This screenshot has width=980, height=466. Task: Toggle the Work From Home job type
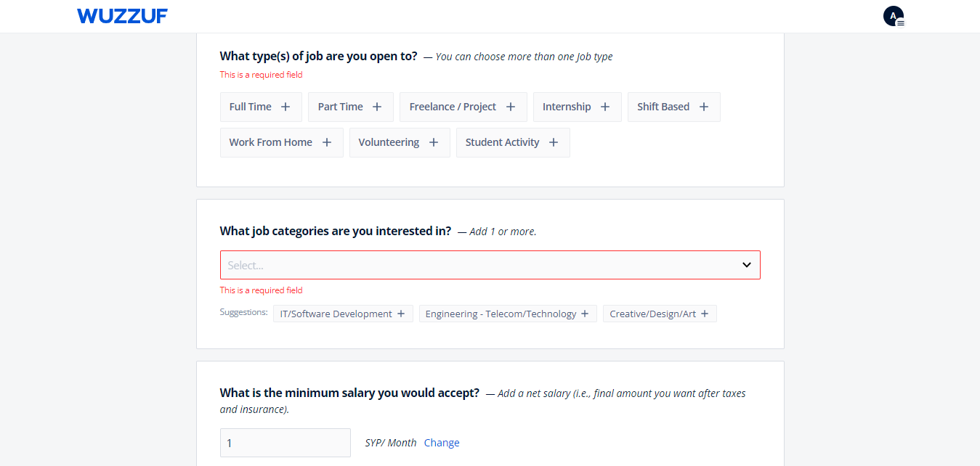[x=281, y=142]
